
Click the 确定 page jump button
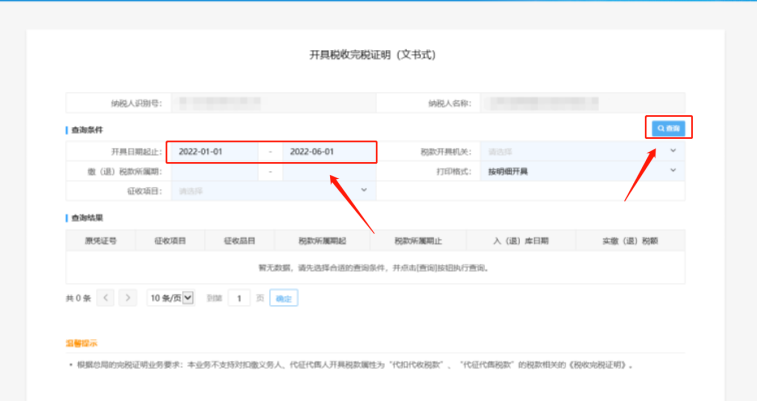(x=284, y=298)
